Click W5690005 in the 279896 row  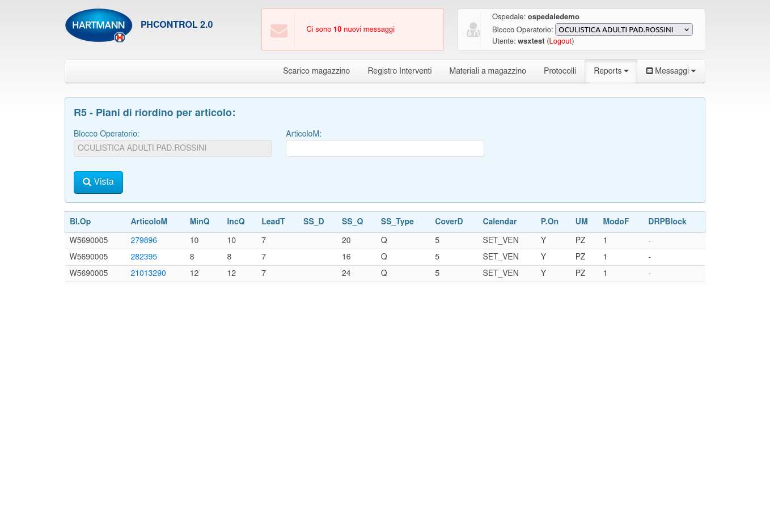[88, 241]
